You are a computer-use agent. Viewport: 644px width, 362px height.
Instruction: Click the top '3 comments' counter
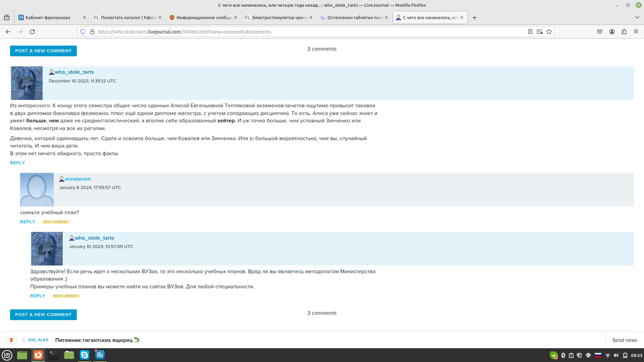322,49
